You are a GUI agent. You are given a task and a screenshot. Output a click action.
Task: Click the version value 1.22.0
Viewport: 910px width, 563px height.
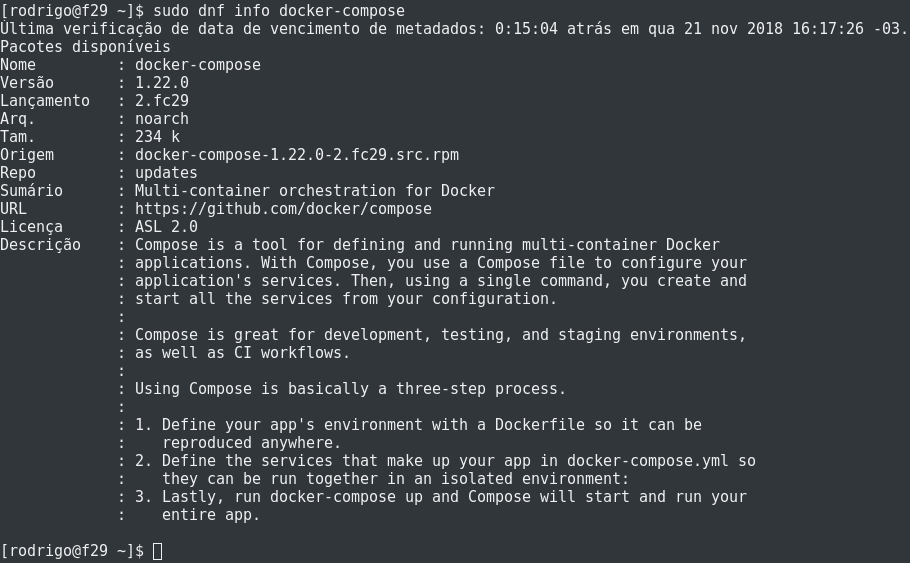(x=162, y=83)
